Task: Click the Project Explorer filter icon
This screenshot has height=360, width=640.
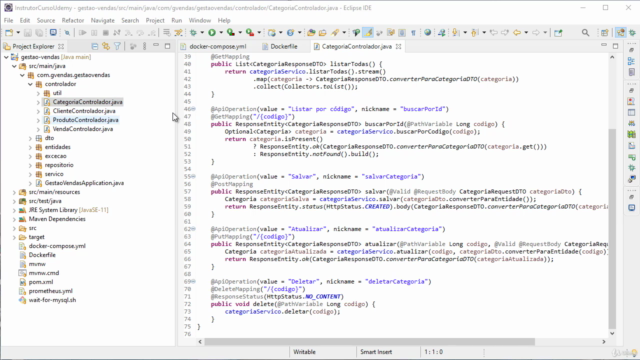Action: click(x=117, y=46)
